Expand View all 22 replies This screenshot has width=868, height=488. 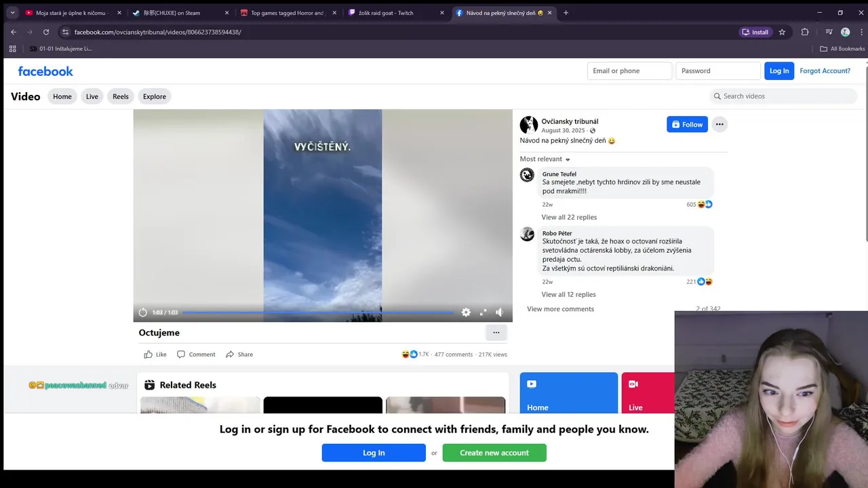tap(569, 218)
